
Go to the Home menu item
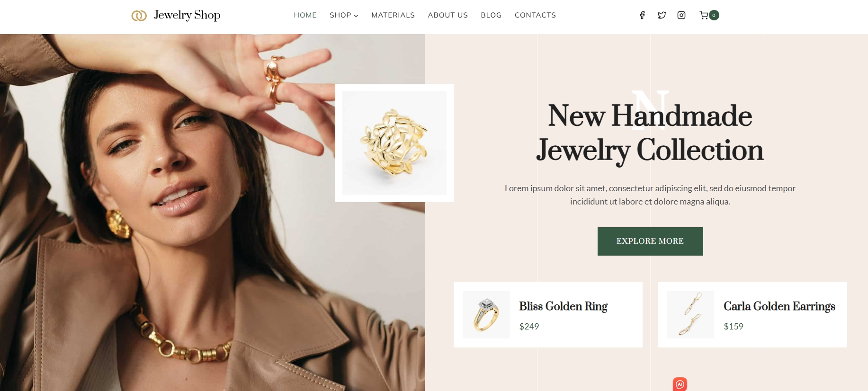pyautogui.click(x=305, y=15)
